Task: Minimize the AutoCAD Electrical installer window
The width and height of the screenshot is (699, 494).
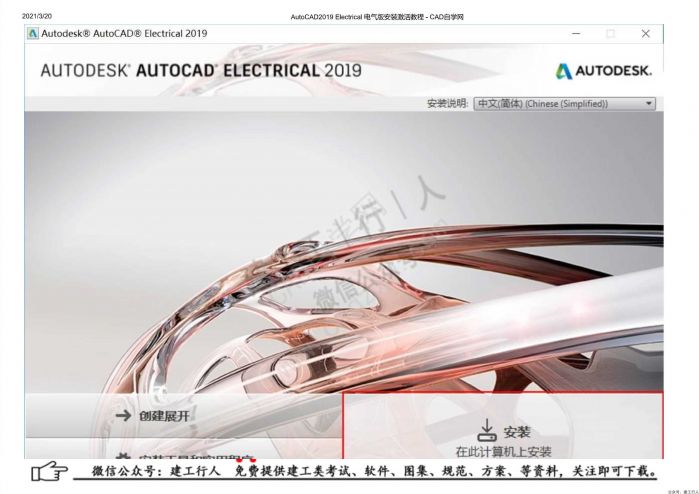Action: tap(576, 33)
